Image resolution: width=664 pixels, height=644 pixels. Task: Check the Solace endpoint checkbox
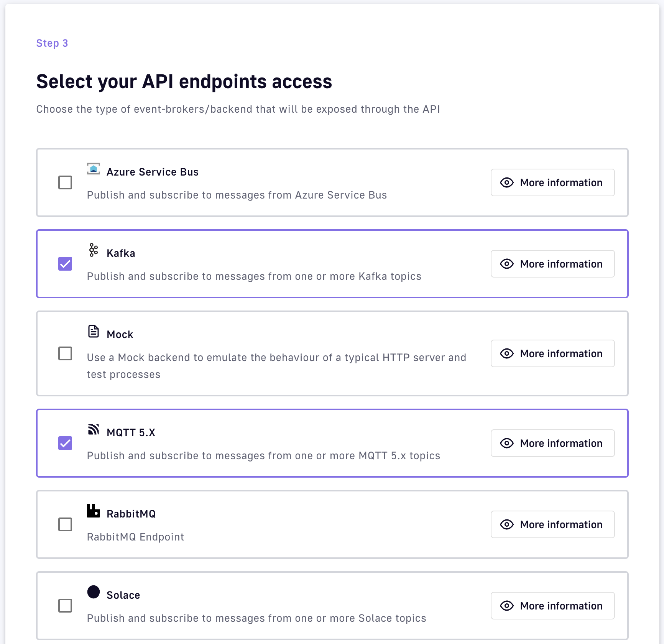click(x=65, y=606)
